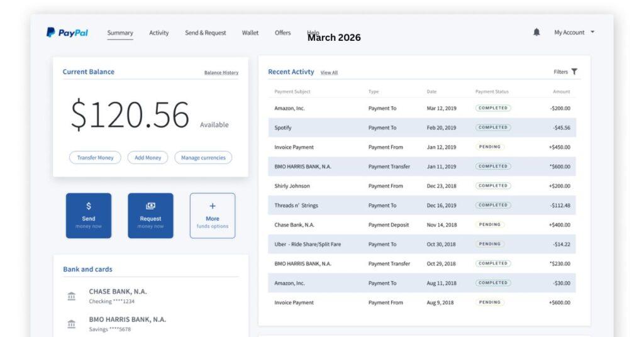Open the Balance History link
The width and height of the screenshot is (644, 337).
(x=221, y=73)
